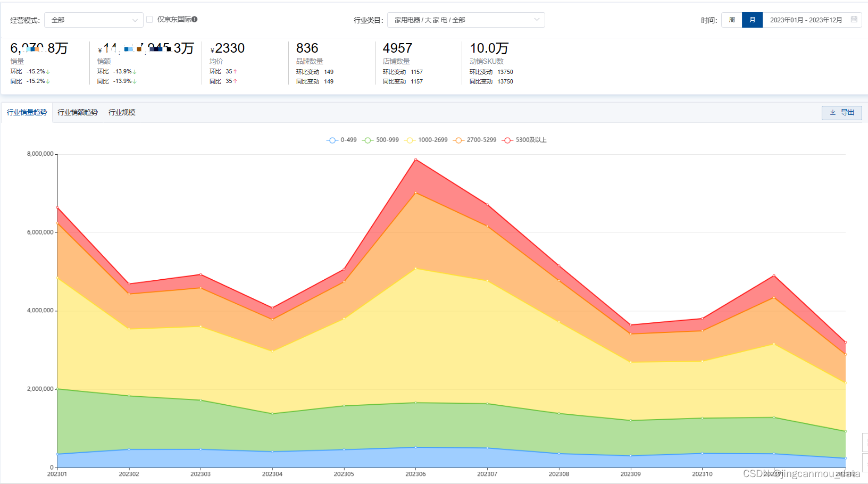This screenshot has height=484, width=868.
Task: Click the 动销SKU数 环比变动 13750 value
Action: click(505, 72)
